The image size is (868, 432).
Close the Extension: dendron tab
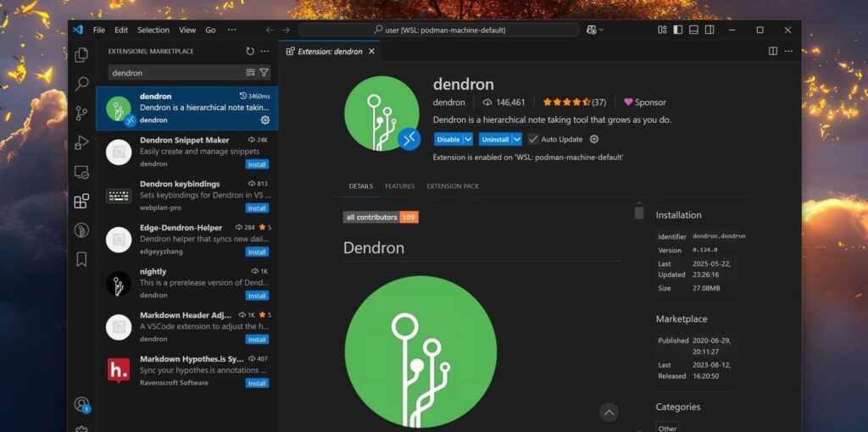(x=371, y=52)
